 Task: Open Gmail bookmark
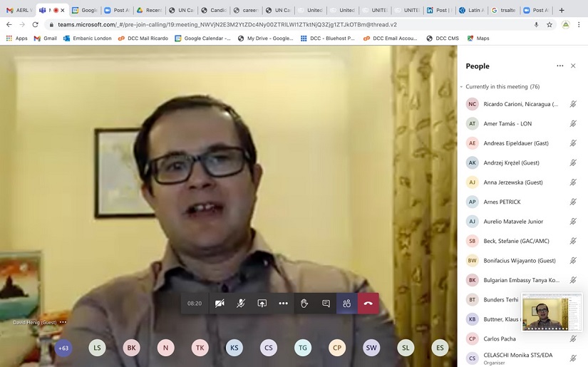coord(46,38)
